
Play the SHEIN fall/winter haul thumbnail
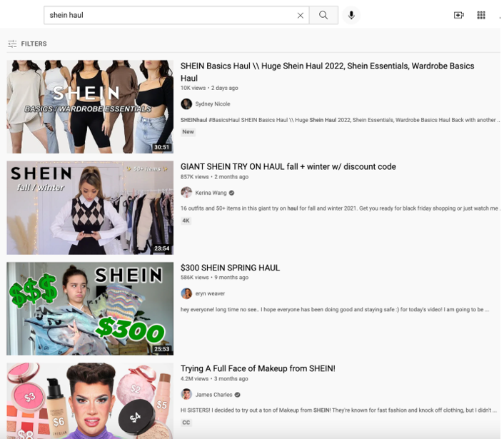point(90,208)
